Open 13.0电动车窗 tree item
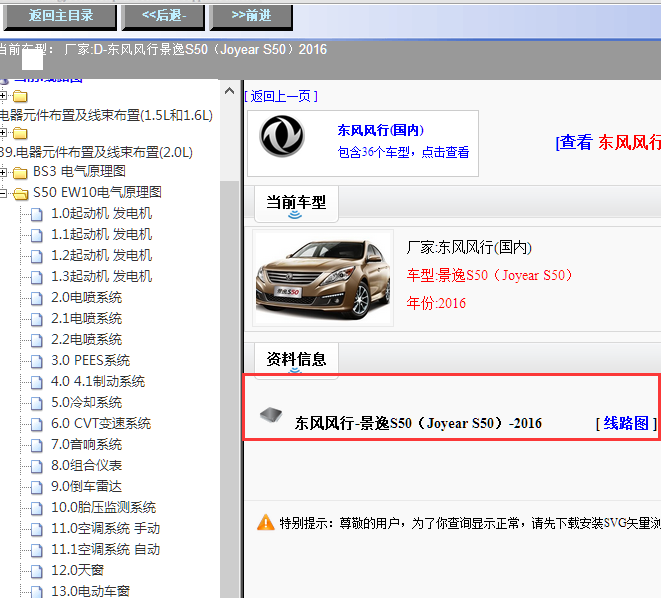The height and width of the screenshot is (598, 661). 90,591
